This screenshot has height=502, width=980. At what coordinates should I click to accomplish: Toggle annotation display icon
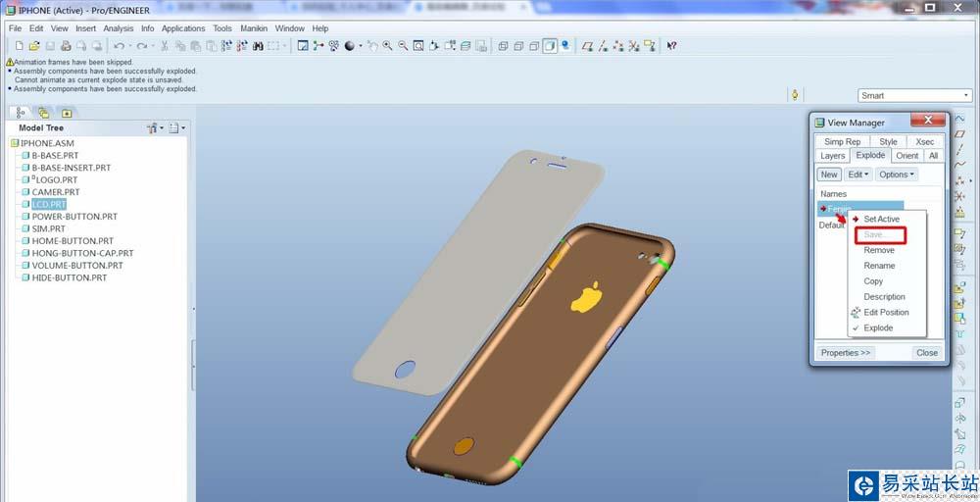(650, 46)
